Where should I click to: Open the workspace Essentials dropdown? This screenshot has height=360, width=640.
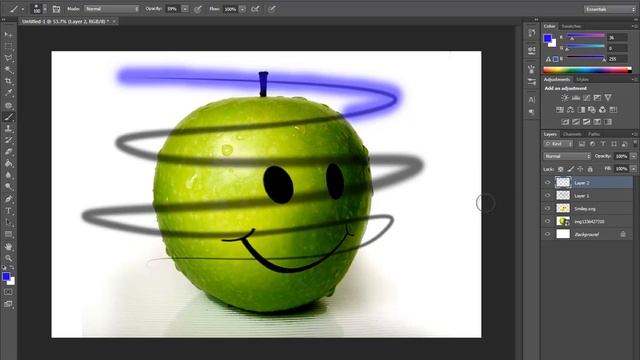(609, 9)
